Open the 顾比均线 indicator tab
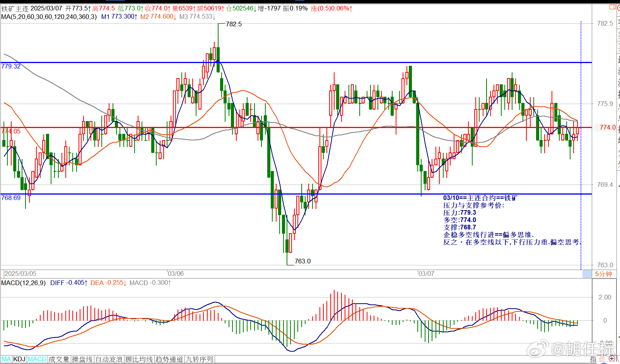The image size is (620, 364). (139, 359)
